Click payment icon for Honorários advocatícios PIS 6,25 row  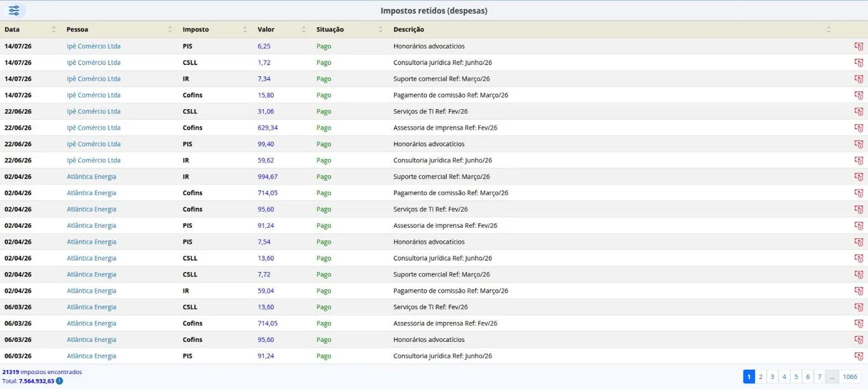tap(859, 47)
